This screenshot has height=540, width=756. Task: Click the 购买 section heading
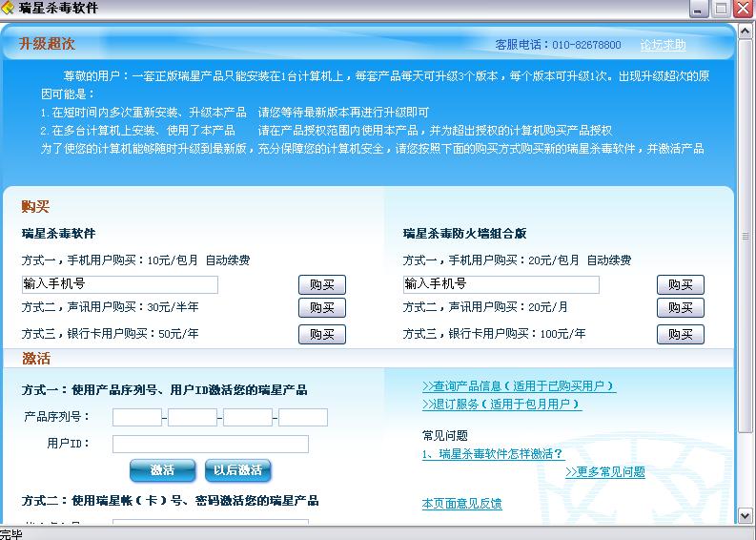35,206
